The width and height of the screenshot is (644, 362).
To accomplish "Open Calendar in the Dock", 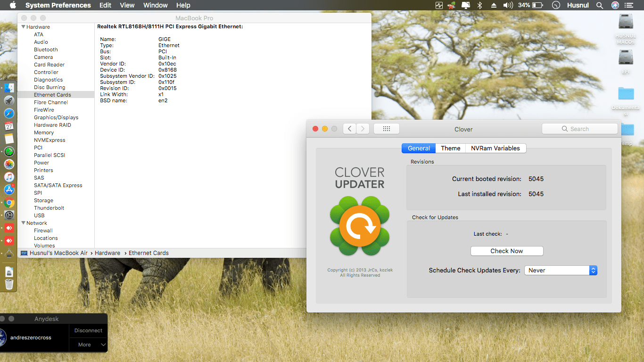I will tap(9, 126).
